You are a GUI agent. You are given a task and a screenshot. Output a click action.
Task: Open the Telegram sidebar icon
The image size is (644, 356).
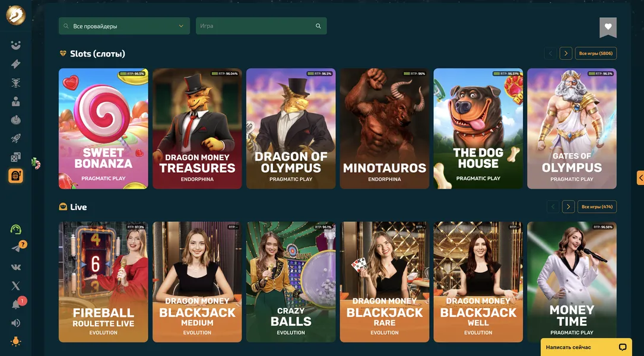[x=15, y=248]
